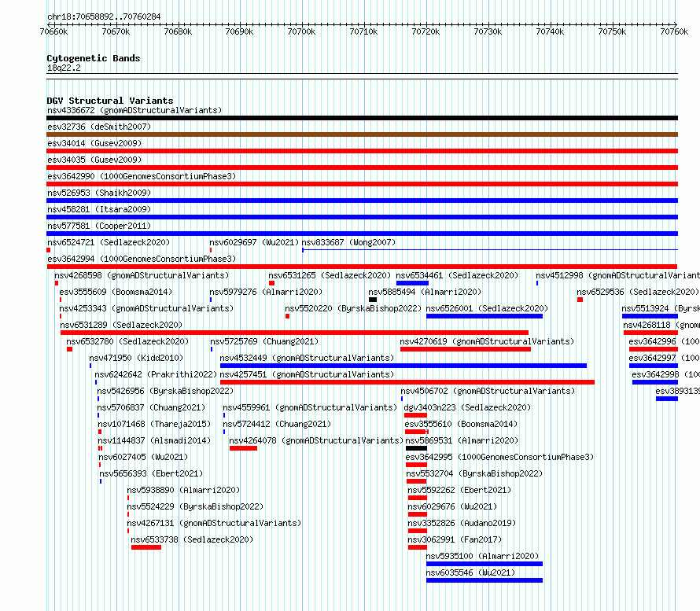700x611 pixels.
Task: Click the brown esv32736 deSmith2007 bar
Action: click(362, 134)
